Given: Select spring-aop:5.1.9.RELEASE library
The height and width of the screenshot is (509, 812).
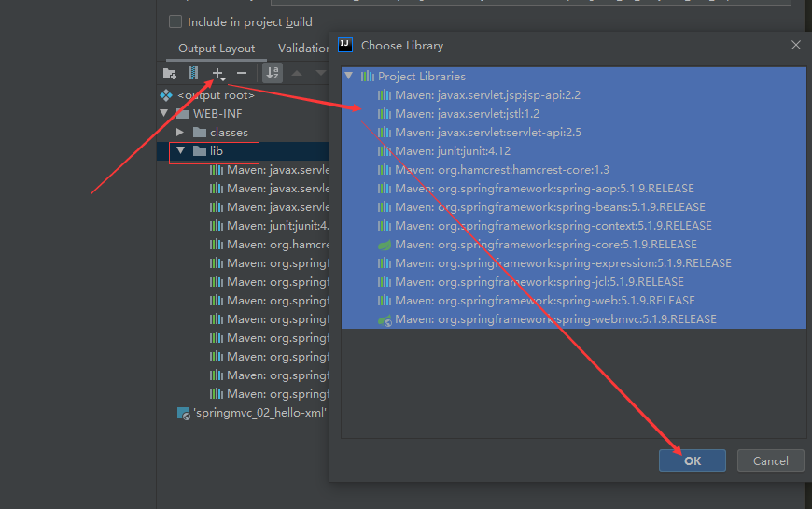Looking at the screenshot, I should click(544, 188).
